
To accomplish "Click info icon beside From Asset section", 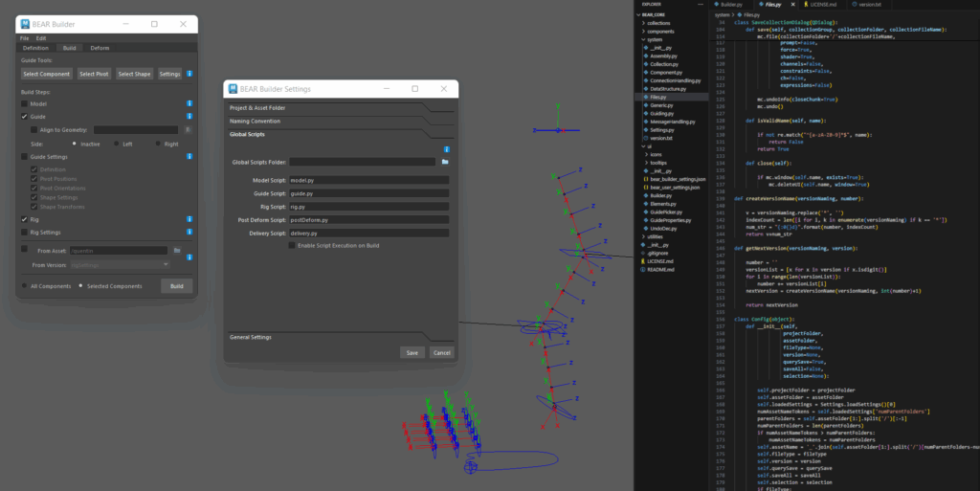I will [189, 257].
